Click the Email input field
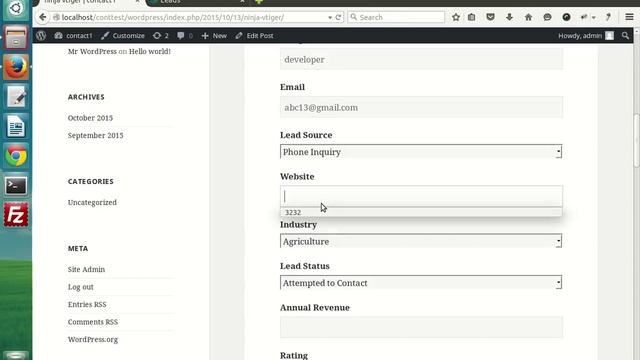Viewport: 640px width, 360px height. (x=421, y=107)
